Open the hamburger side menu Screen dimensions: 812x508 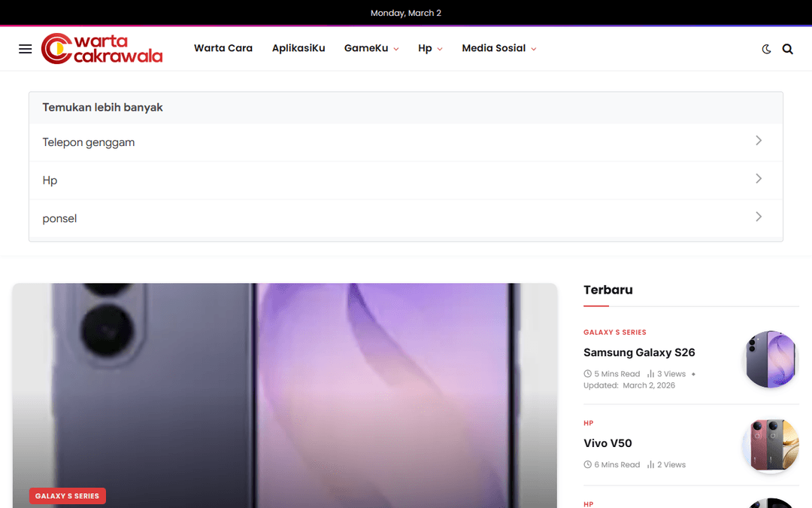point(26,49)
